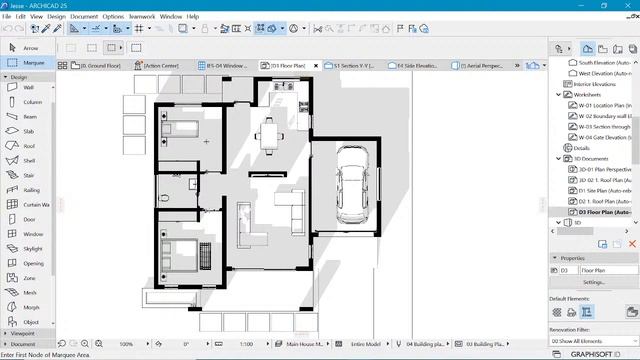
Task: Switch Navigator to Project Map
Action: coord(587,49)
